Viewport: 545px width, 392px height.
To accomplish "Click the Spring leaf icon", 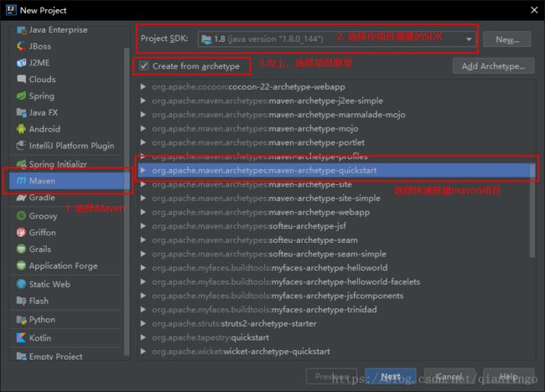I will [21, 95].
